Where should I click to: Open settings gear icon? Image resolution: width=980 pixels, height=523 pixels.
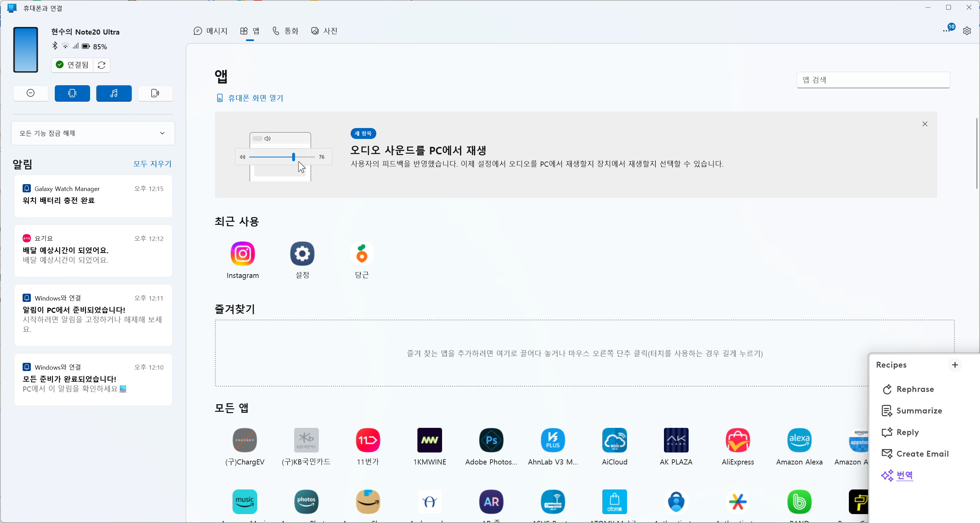pos(967,31)
